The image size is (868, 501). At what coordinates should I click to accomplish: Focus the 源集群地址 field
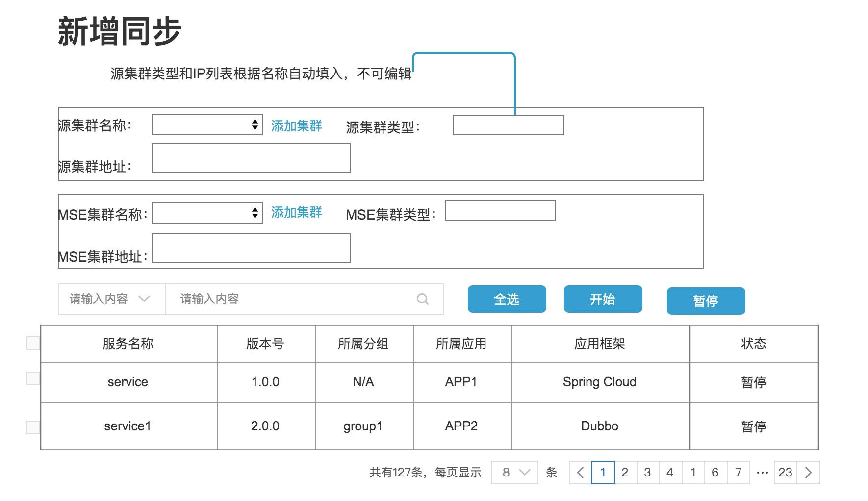[252, 158]
